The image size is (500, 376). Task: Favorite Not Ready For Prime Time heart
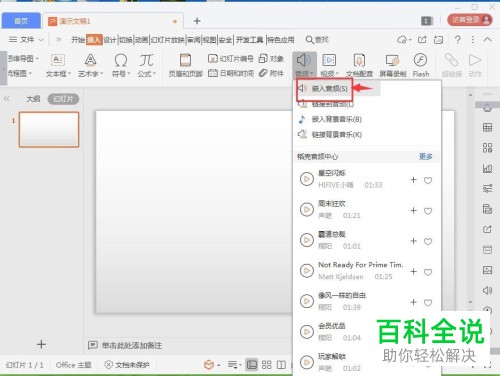coord(428,272)
